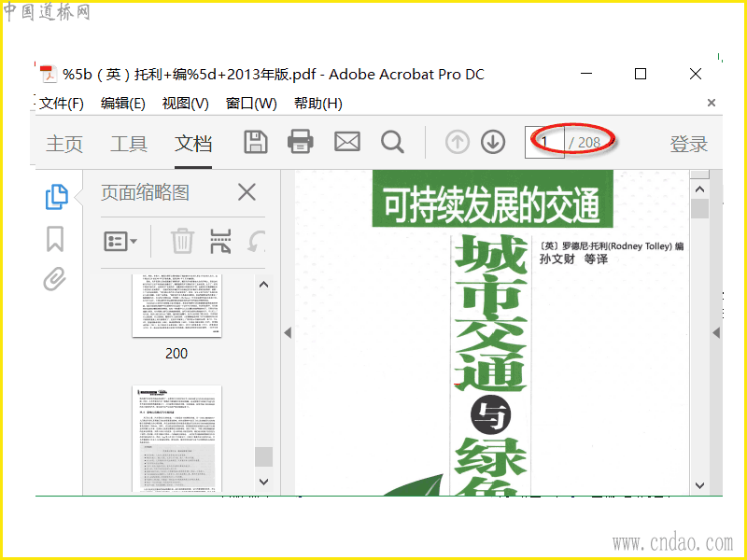This screenshot has height=560, width=747.
Task: Click the page break/insert pages icon
Action: [220, 242]
